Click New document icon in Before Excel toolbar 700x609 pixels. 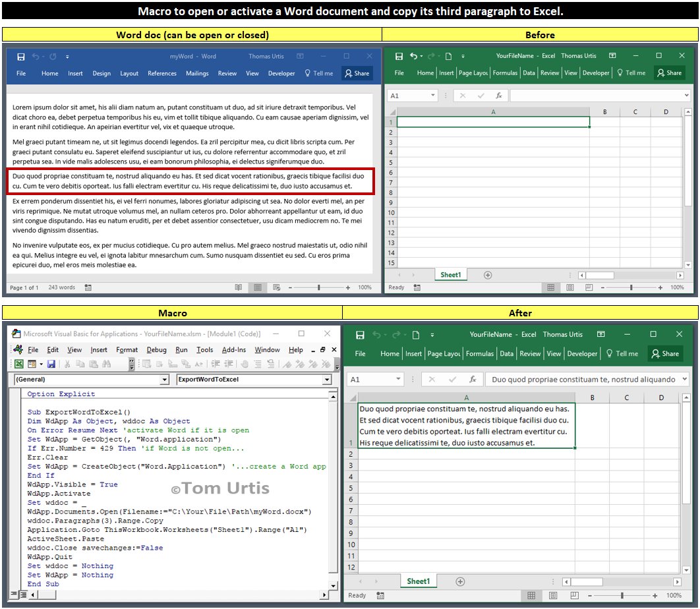pyautogui.click(x=448, y=56)
